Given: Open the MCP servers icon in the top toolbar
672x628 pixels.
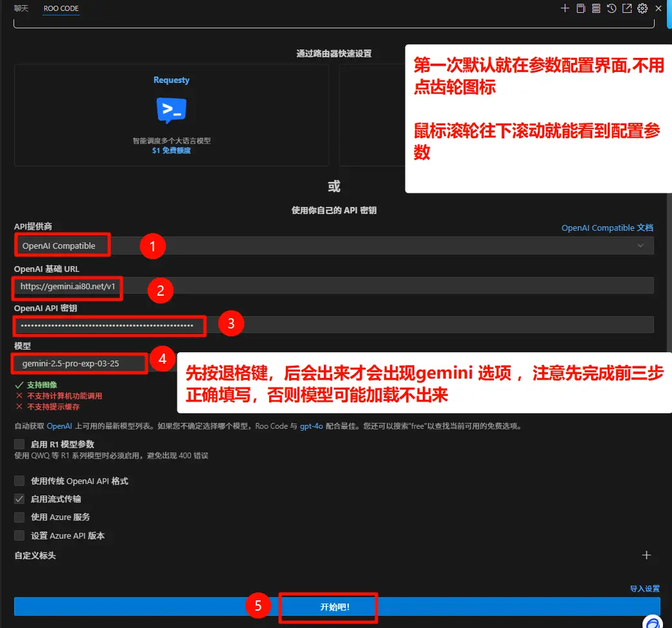Looking at the screenshot, I should coord(596,8).
